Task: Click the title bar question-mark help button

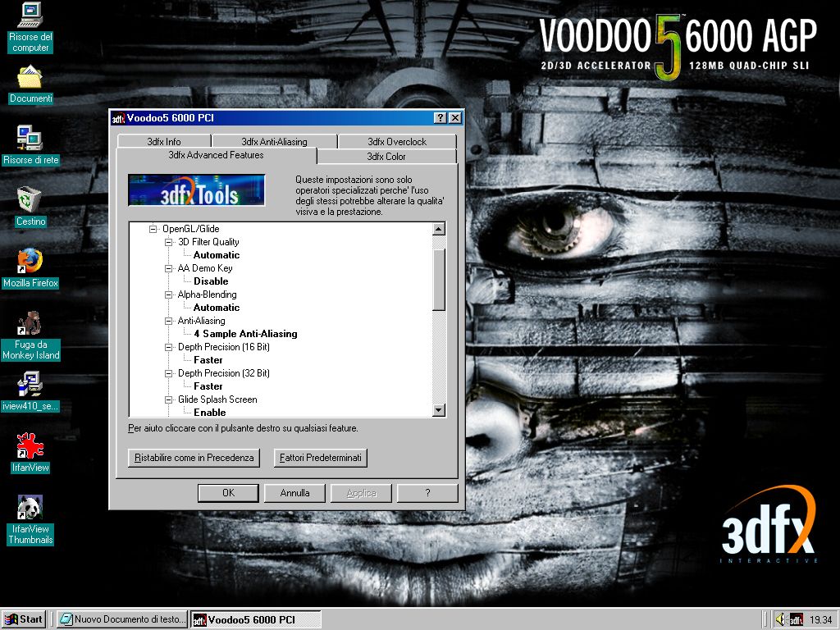Action: click(x=440, y=118)
